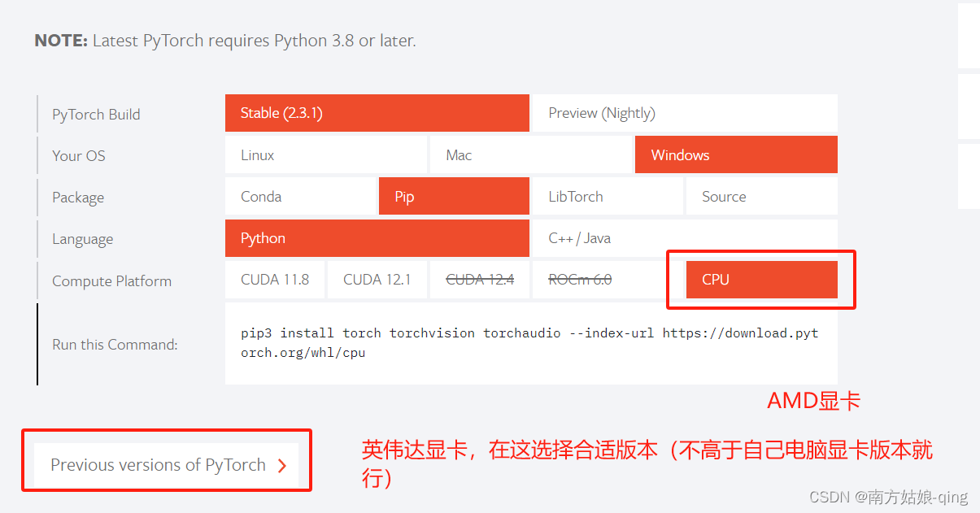Image resolution: width=980 pixels, height=513 pixels.
Task: Click the arrow beside Previous versions of PyTorch
Action: coord(282,466)
